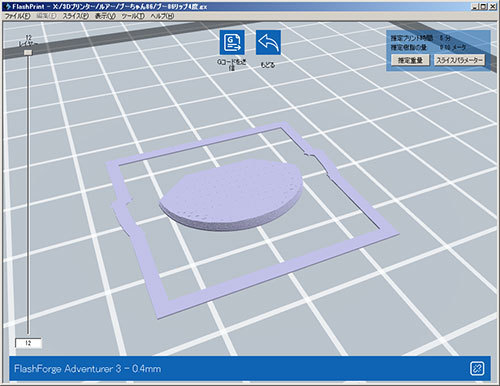Viewport: 500px width, 386px height.
Task: Click the printer connection icon in blue bar
Action: pos(477,369)
